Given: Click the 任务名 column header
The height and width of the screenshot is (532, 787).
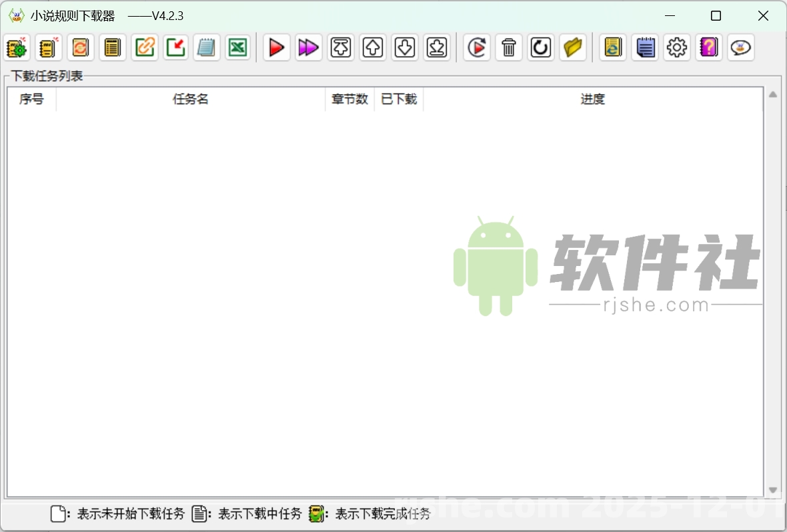Looking at the screenshot, I should [x=191, y=99].
